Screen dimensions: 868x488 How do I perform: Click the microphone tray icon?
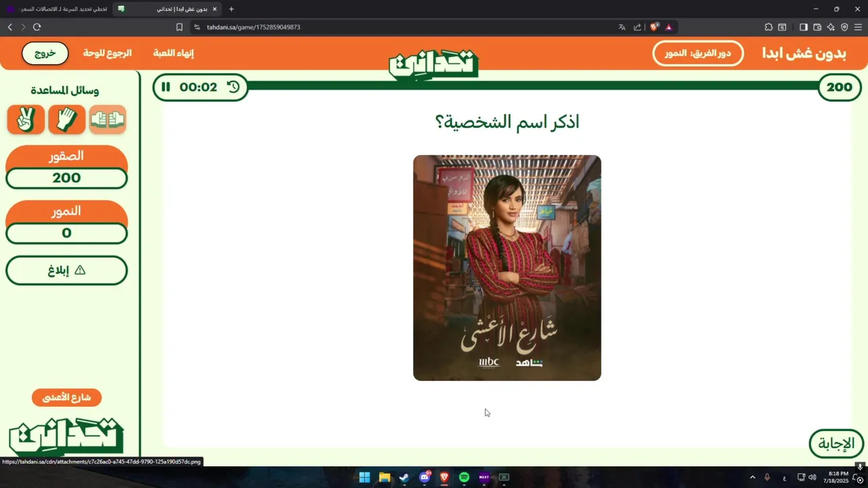tap(767, 477)
